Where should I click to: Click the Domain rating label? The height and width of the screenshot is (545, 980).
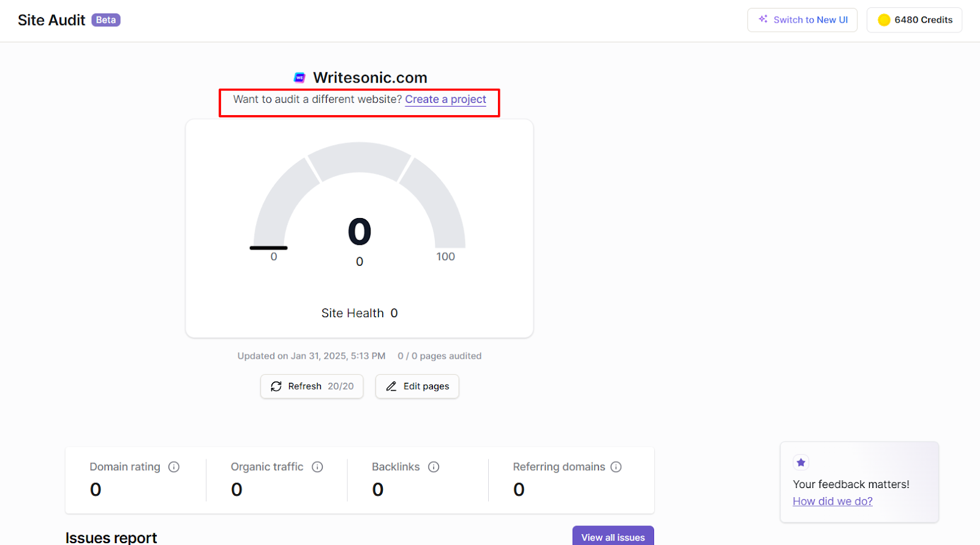tap(125, 467)
